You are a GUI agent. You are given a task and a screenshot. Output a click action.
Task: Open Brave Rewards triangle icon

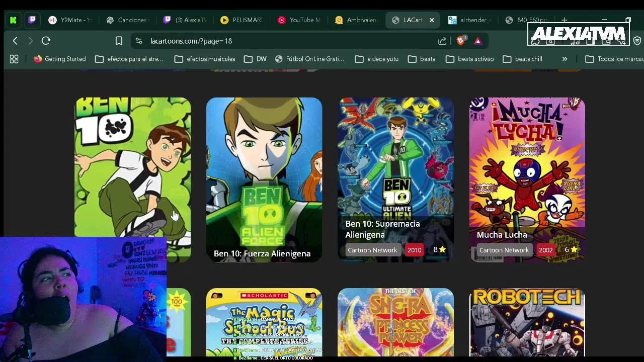[x=478, y=41]
